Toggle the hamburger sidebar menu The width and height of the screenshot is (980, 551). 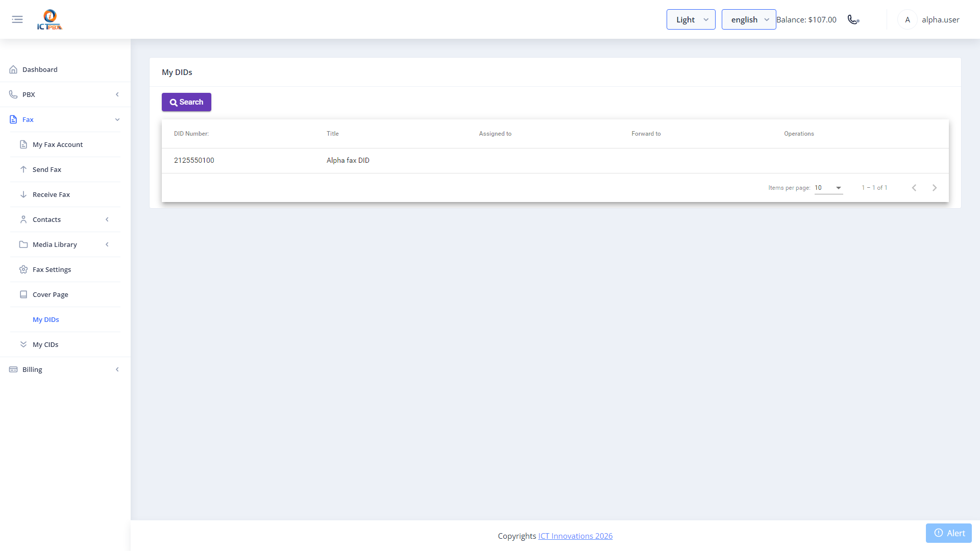[x=17, y=19]
